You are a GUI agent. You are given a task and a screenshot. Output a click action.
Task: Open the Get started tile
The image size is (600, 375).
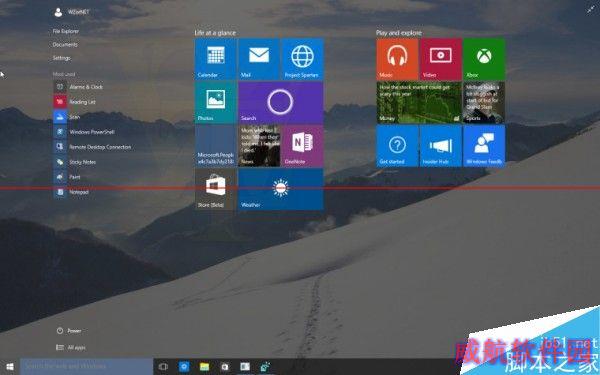click(397, 146)
